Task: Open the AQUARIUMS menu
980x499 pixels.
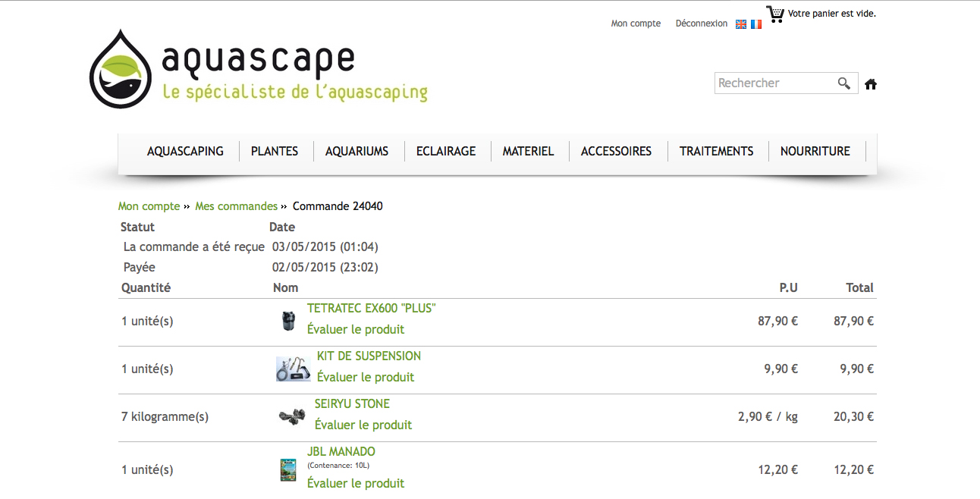Action: click(357, 151)
